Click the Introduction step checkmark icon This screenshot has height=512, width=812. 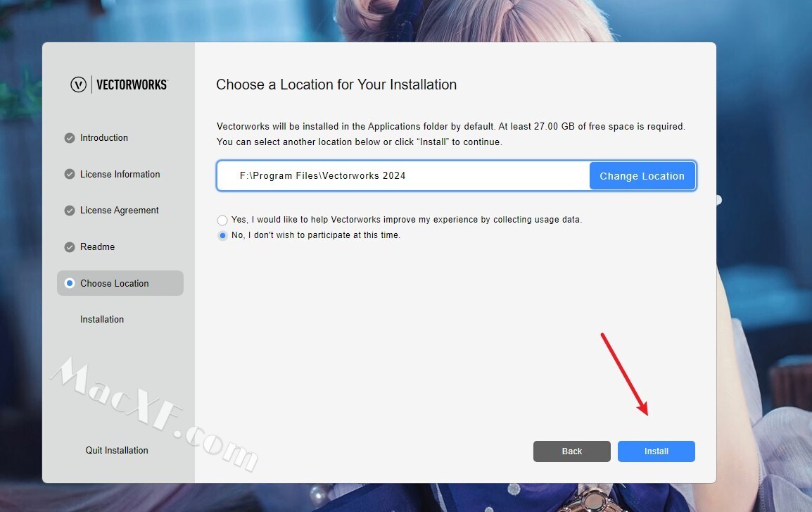coord(70,138)
